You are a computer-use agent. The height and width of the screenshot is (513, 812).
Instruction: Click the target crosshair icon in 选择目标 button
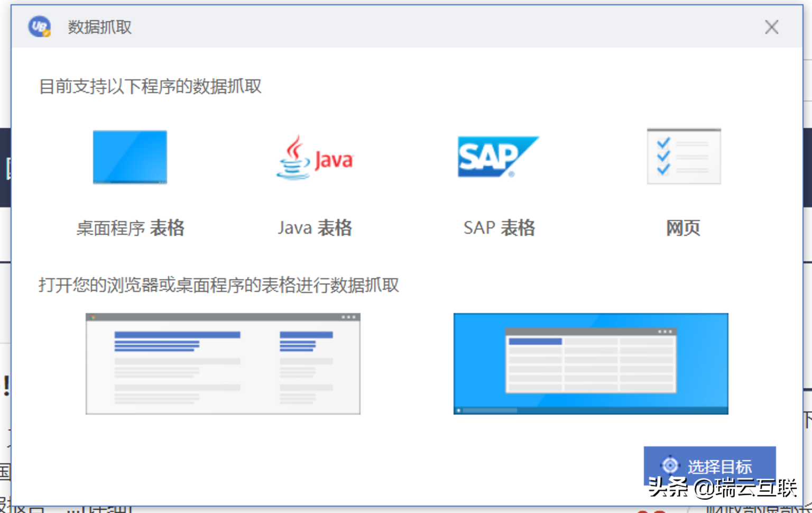click(670, 465)
